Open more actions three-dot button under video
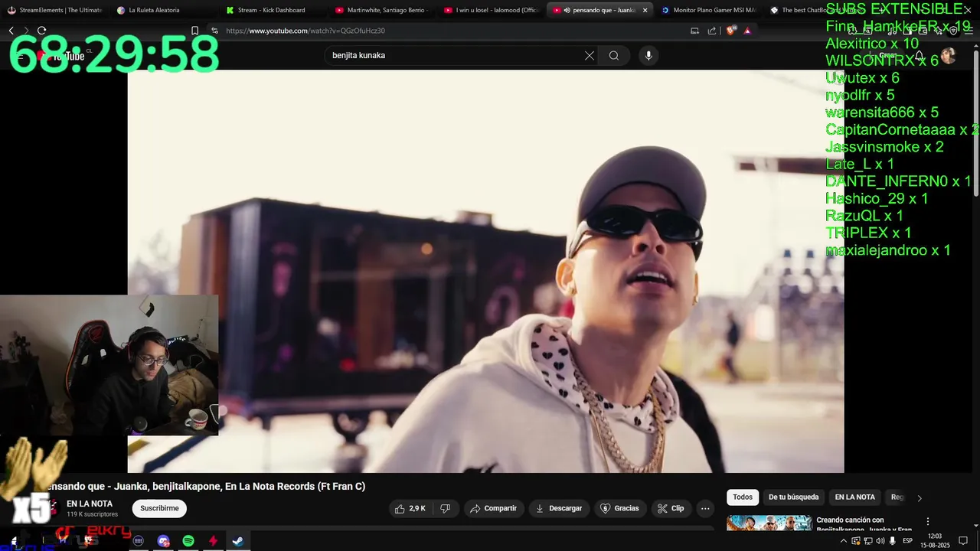Image resolution: width=980 pixels, height=551 pixels. [x=705, y=508]
